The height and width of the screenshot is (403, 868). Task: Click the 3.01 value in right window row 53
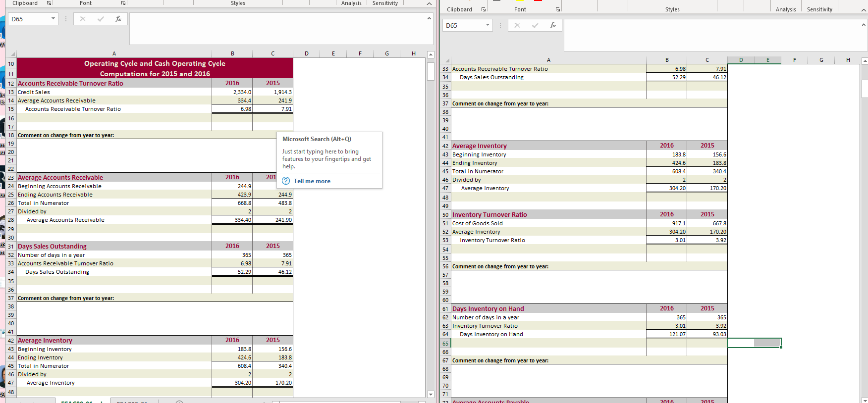(x=667, y=240)
